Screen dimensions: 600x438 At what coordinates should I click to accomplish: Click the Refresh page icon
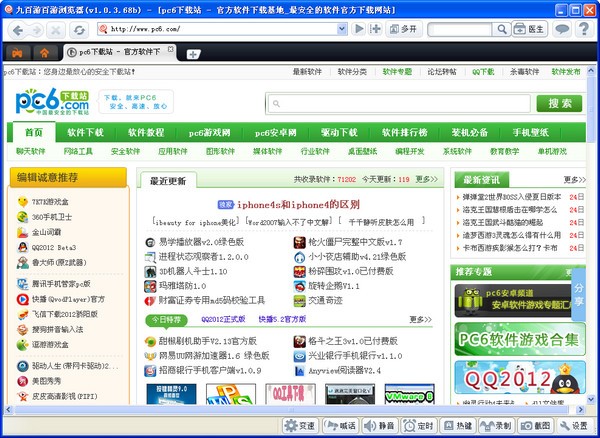(79, 30)
